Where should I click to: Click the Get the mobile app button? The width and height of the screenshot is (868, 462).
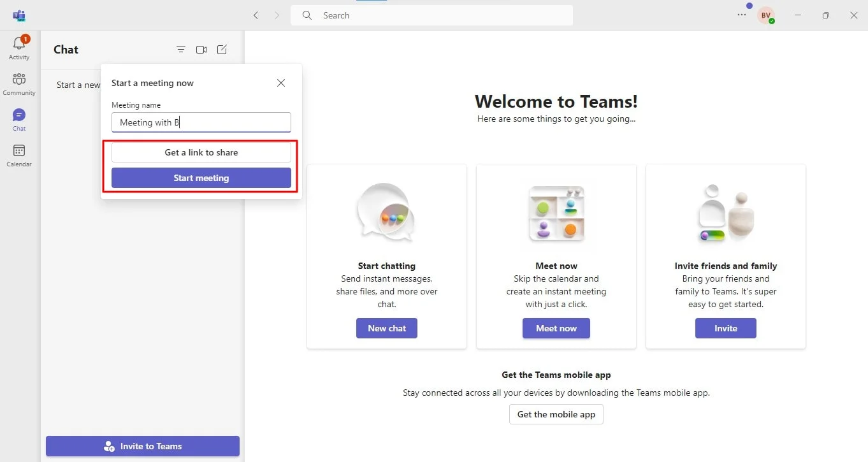pos(556,414)
